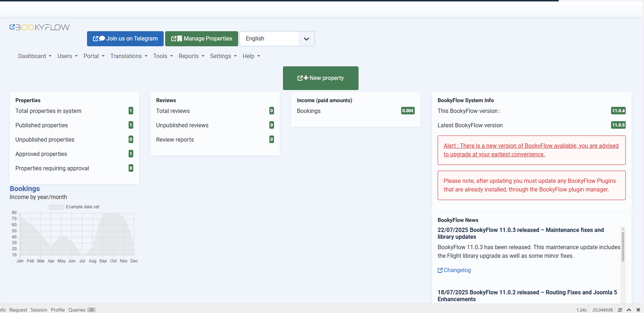Open the Session tab in debug bar

39,310
